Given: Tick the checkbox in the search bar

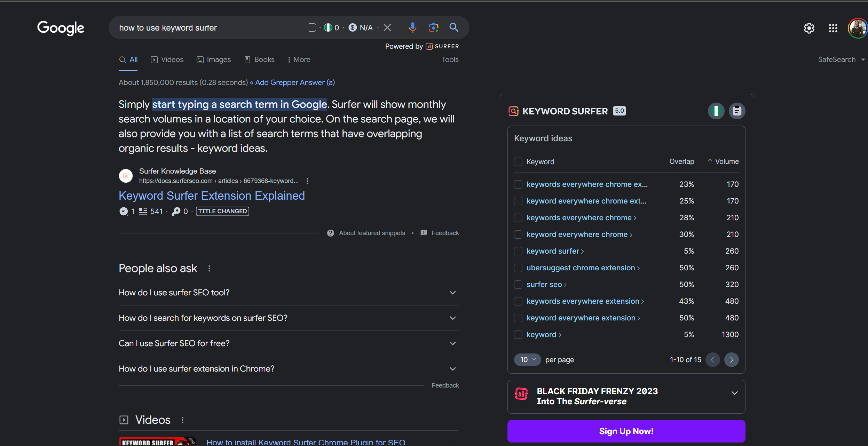Looking at the screenshot, I should [312, 27].
